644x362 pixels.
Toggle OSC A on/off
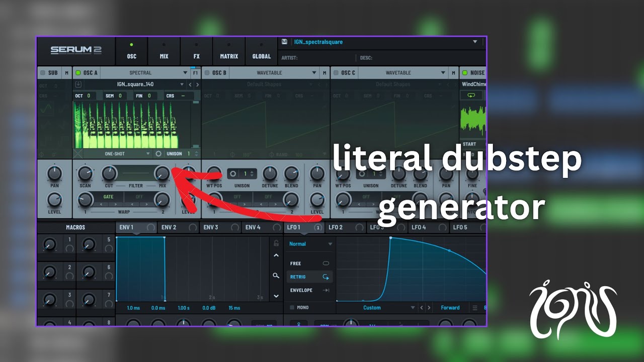[x=78, y=73]
